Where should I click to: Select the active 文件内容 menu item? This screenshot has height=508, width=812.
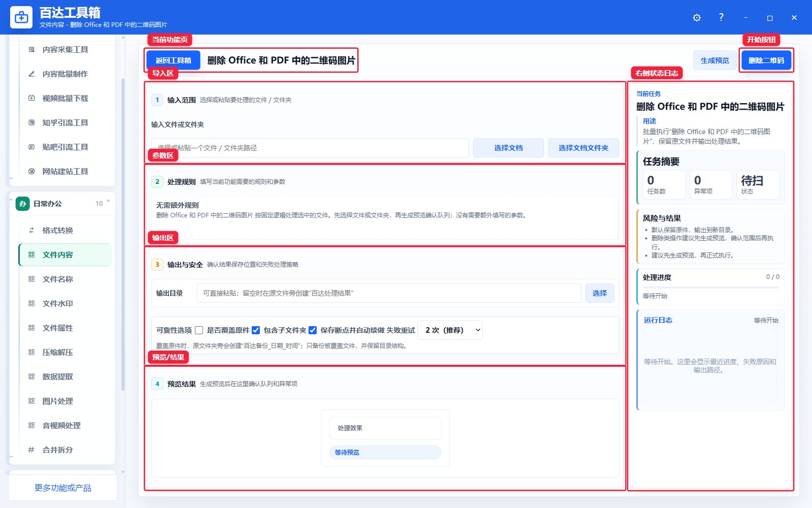click(x=65, y=255)
